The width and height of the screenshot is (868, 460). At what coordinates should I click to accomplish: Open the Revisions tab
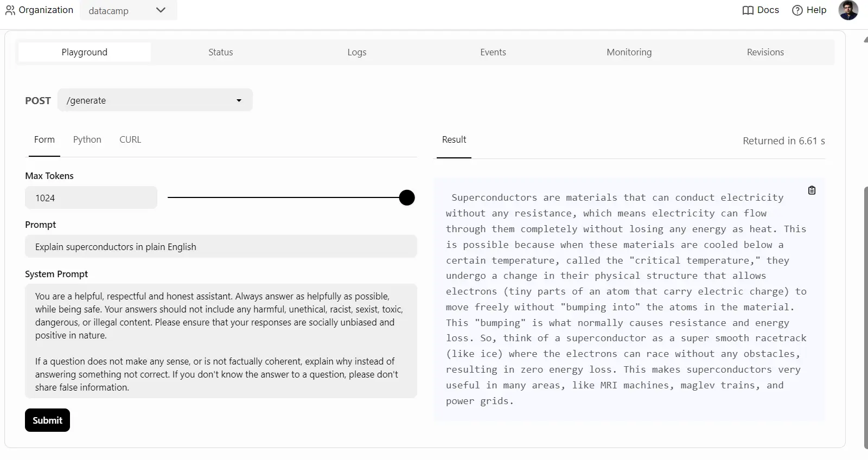click(765, 52)
